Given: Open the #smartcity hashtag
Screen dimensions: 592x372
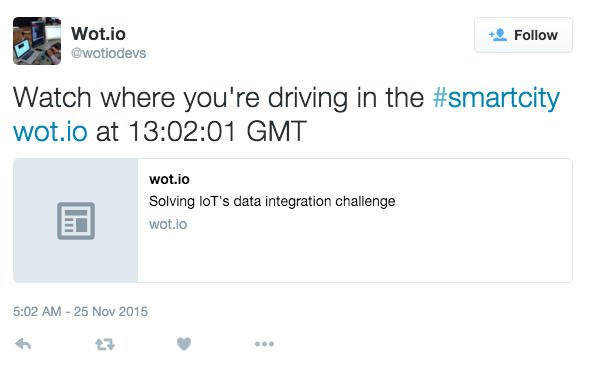Looking at the screenshot, I should pos(496,98).
